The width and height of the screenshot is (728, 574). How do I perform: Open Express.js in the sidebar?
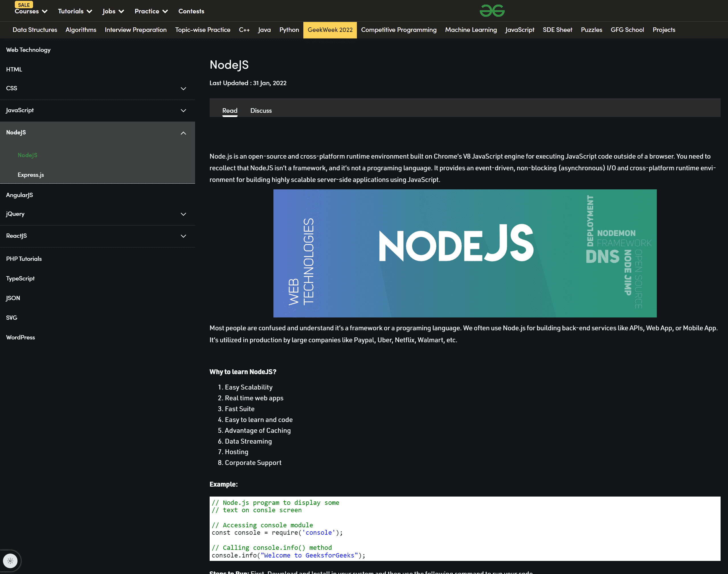tap(30, 175)
